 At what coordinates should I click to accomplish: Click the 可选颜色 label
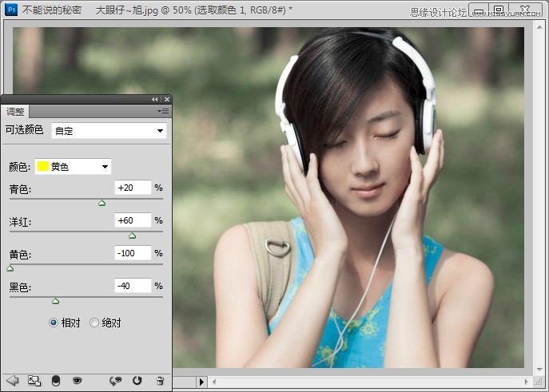[24, 129]
